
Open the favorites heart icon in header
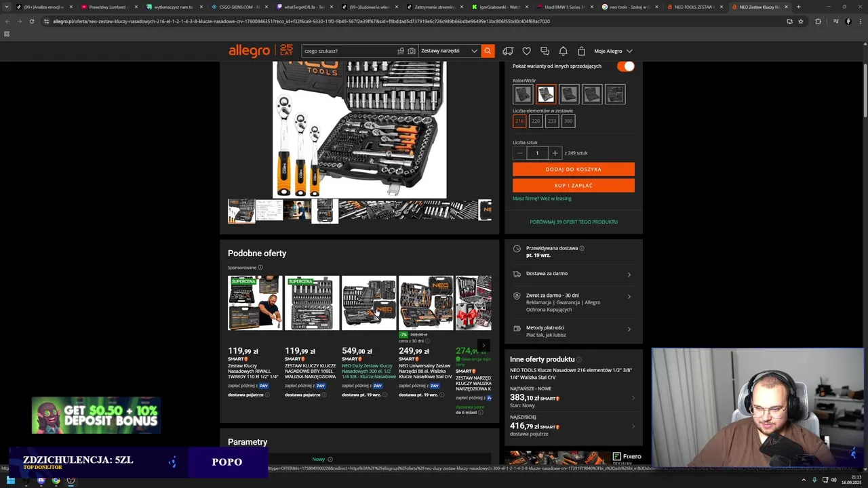pos(526,51)
